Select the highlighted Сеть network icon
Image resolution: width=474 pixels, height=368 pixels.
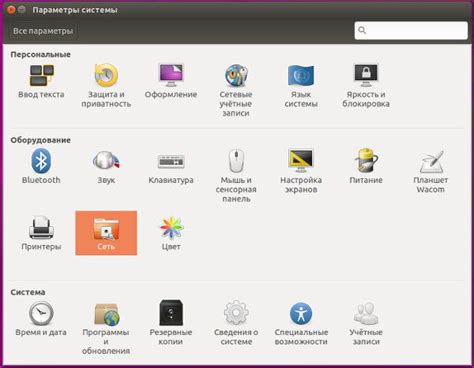tap(106, 233)
